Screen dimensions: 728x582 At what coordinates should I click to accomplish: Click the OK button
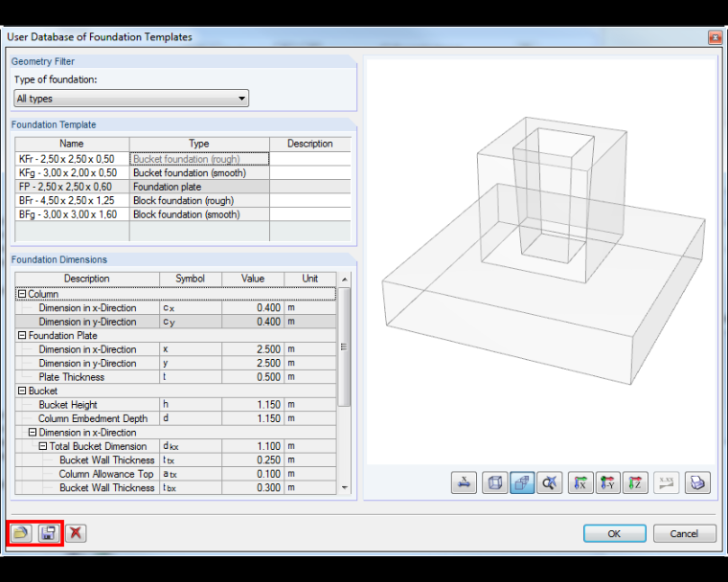615,533
